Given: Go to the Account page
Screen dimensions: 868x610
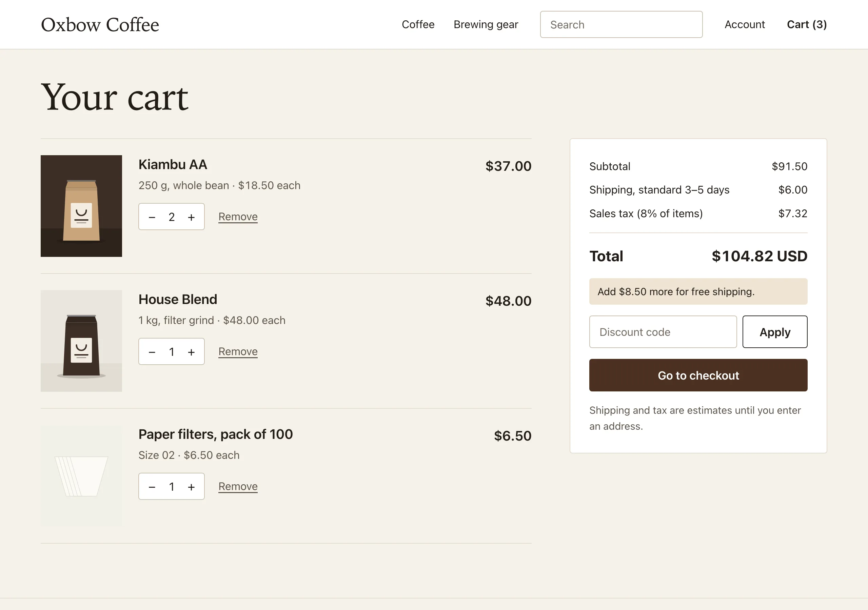Looking at the screenshot, I should [745, 24].
